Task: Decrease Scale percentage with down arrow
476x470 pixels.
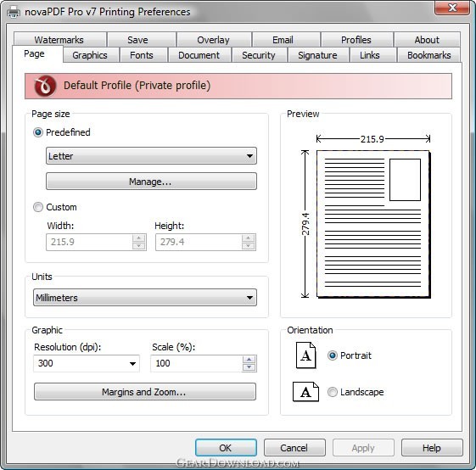Action: pyautogui.click(x=249, y=367)
